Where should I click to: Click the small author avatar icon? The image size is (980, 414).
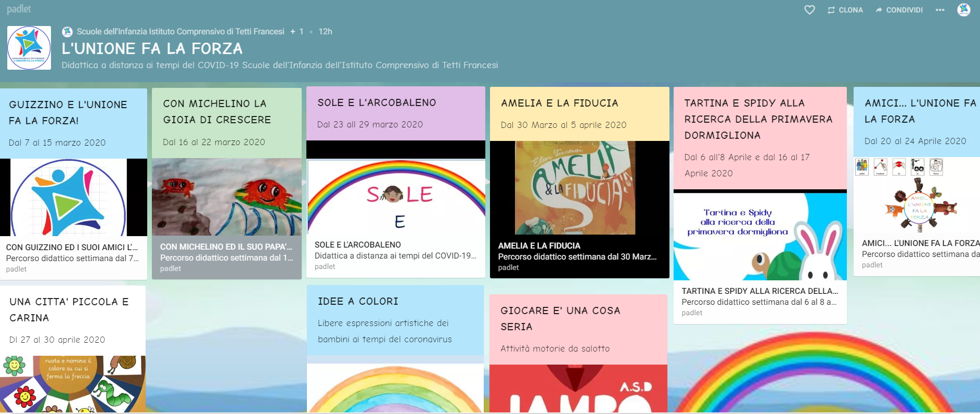point(67,32)
